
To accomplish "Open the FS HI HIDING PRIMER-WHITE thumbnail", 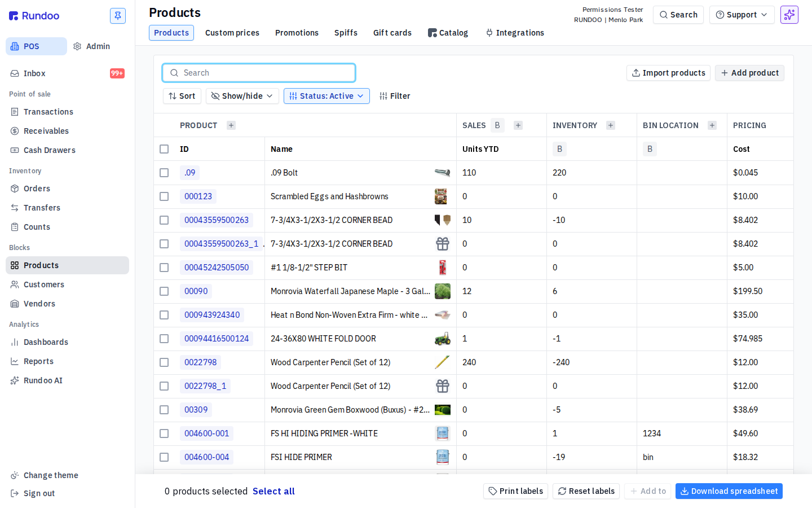I will (443, 433).
